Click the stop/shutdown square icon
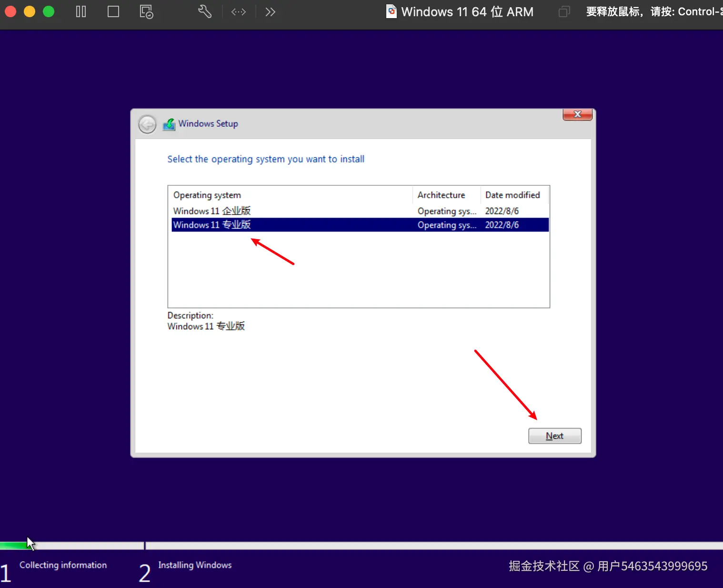This screenshot has height=588, width=723. click(x=113, y=11)
